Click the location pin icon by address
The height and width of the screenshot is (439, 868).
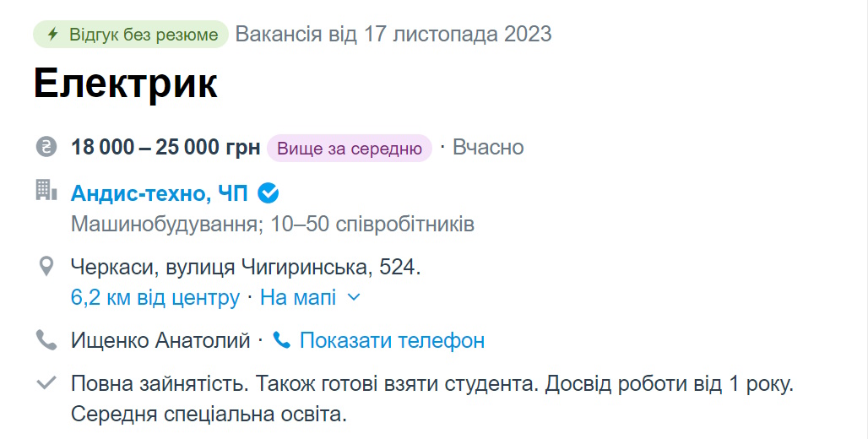[x=46, y=268]
